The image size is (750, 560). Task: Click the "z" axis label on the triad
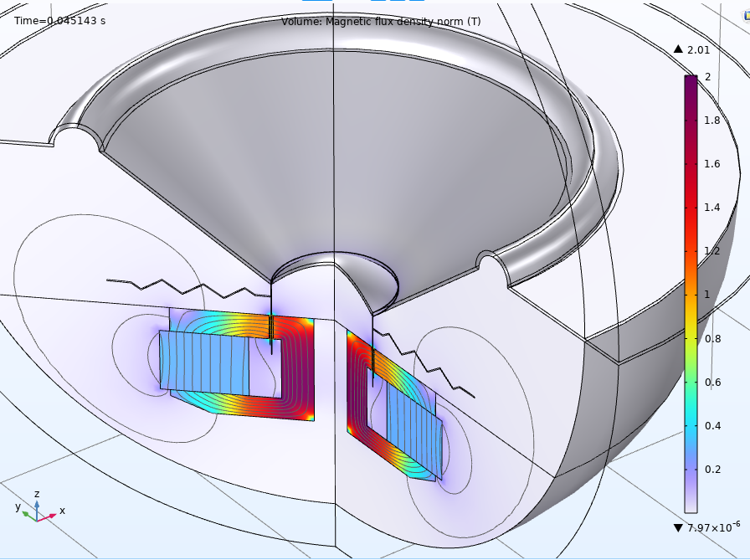point(37,494)
